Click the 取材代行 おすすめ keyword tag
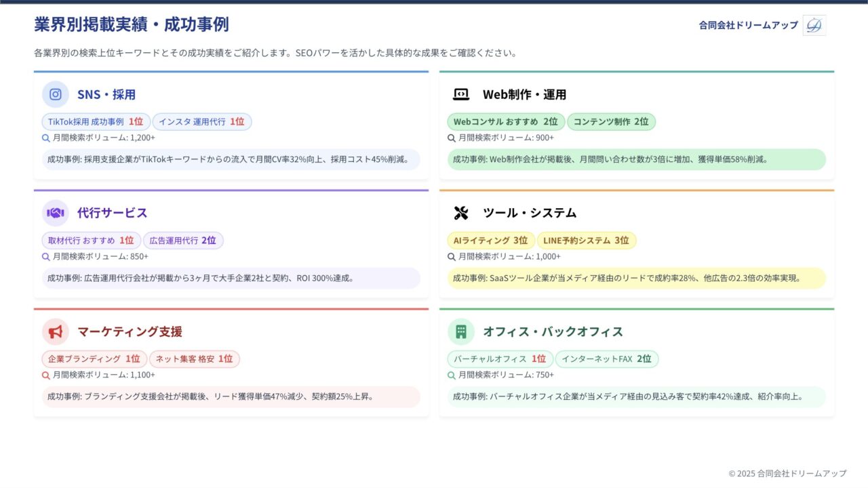868x488 pixels. point(91,241)
